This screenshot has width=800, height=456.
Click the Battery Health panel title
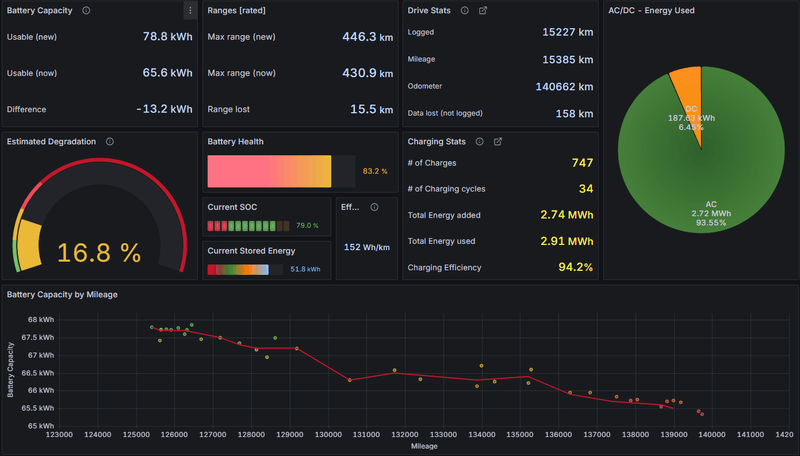coord(235,142)
